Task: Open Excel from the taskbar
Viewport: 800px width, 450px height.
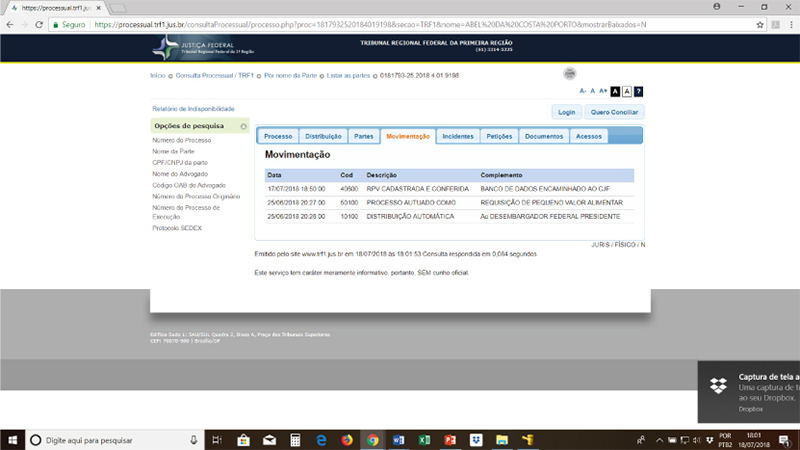Action: click(424, 440)
